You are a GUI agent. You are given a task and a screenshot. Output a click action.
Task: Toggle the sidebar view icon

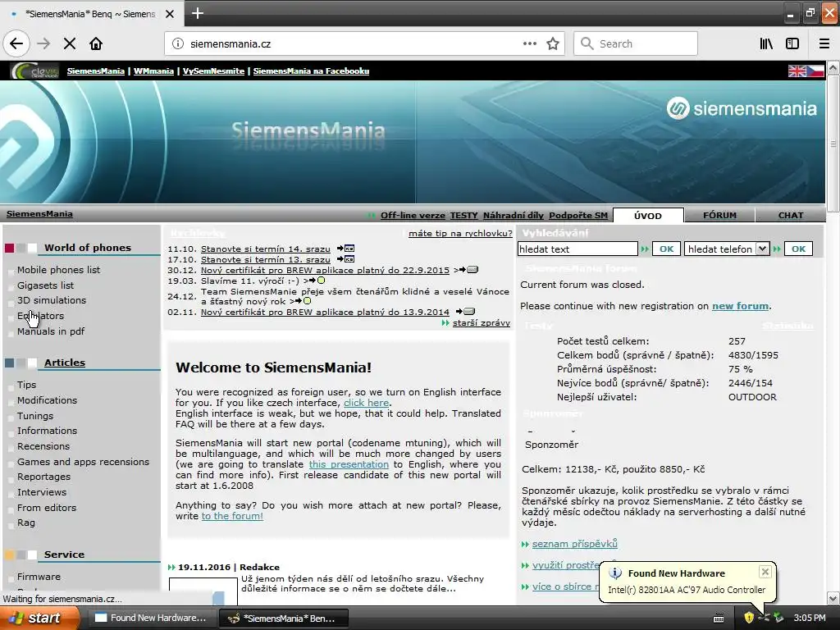pyautogui.click(x=792, y=43)
